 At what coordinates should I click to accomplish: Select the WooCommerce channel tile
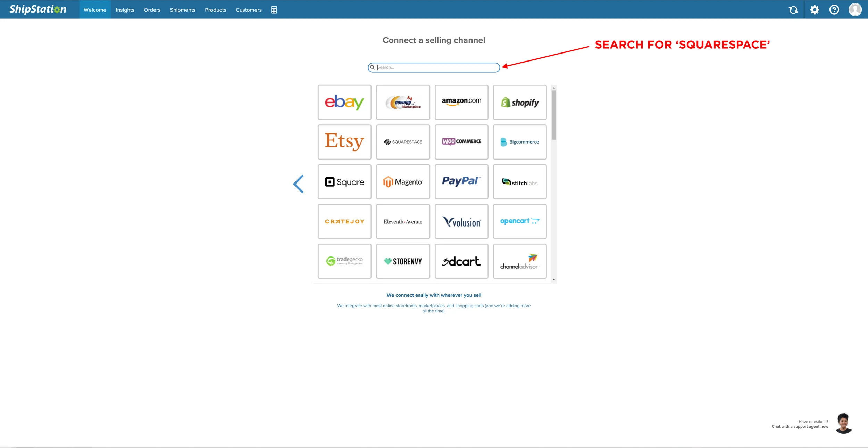tap(461, 142)
